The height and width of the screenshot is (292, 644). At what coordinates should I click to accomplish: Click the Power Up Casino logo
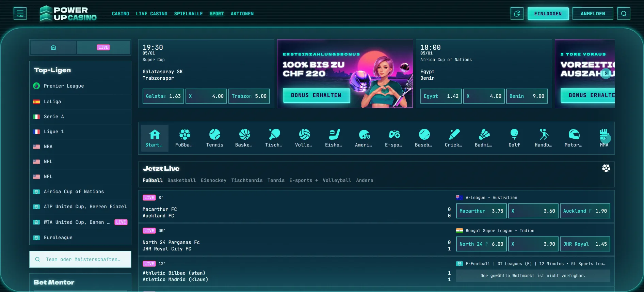pos(68,14)
